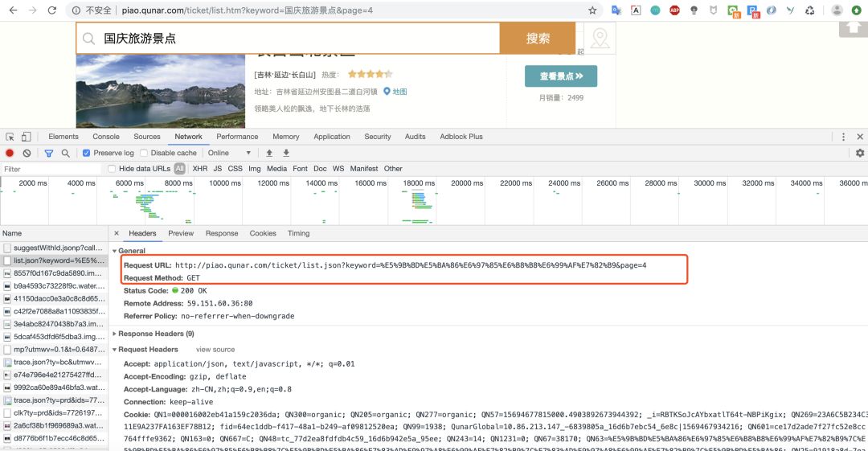The width and height of the screenshot is (868, 451).
Task: Filter requests by CSS
Action: tap(235, 169)
